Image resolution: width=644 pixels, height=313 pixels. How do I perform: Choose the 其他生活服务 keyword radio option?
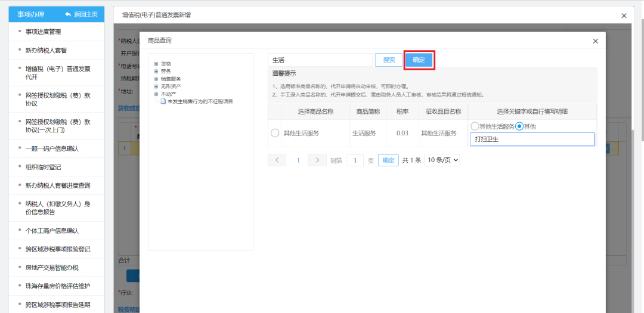pyautogui.click(x=475, y=126)
